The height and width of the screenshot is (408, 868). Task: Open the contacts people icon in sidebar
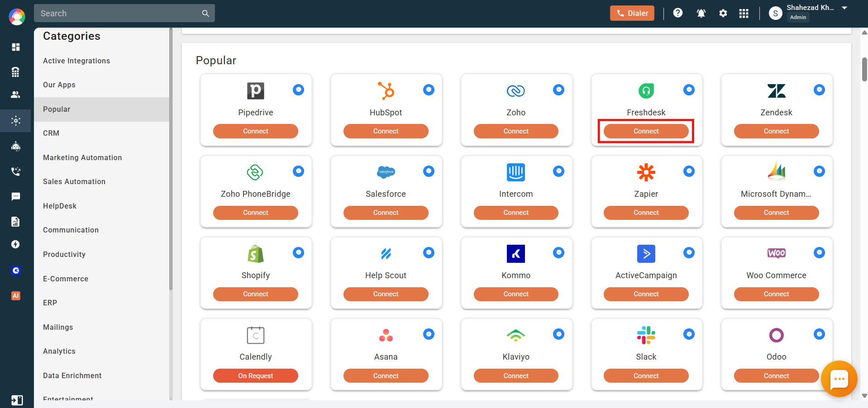pos(16,95)
